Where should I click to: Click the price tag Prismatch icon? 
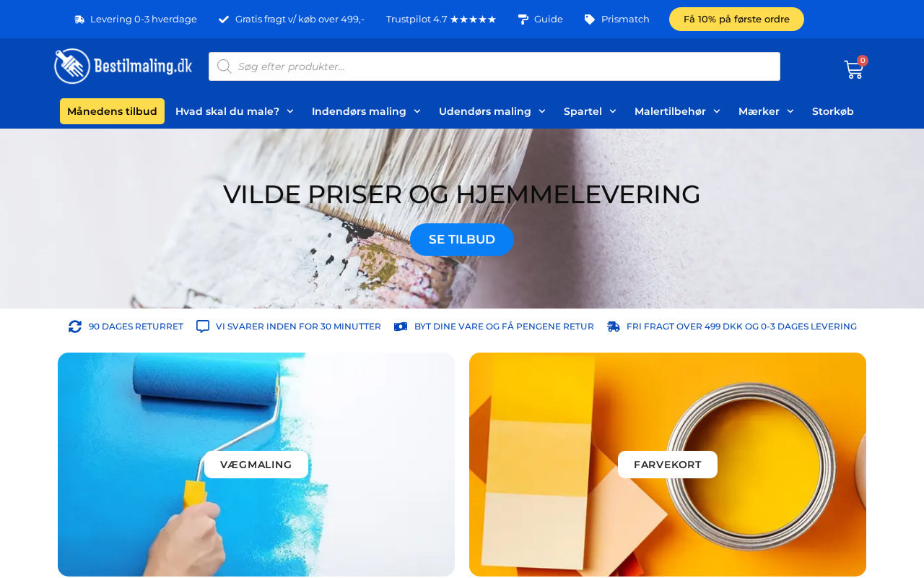pyautogui.click(x=590, y=20)
